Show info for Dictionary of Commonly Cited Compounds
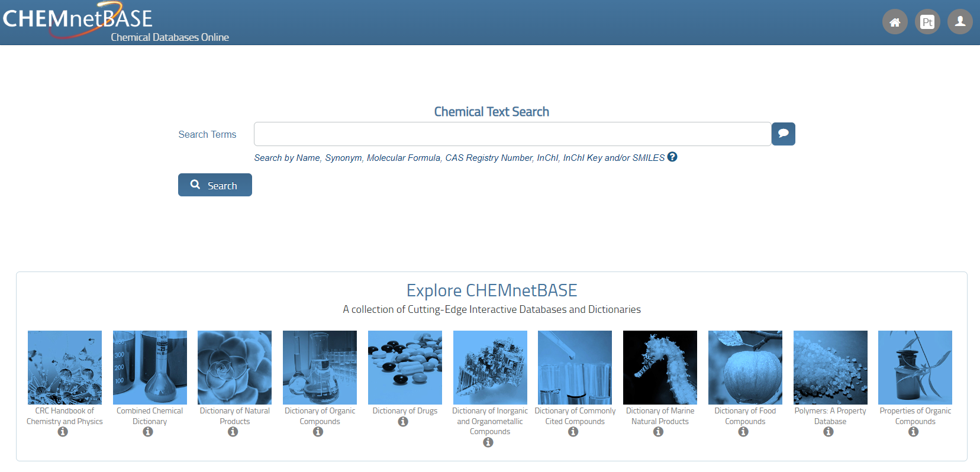This screenshot has height=472, width=980. tap(573, 432)
